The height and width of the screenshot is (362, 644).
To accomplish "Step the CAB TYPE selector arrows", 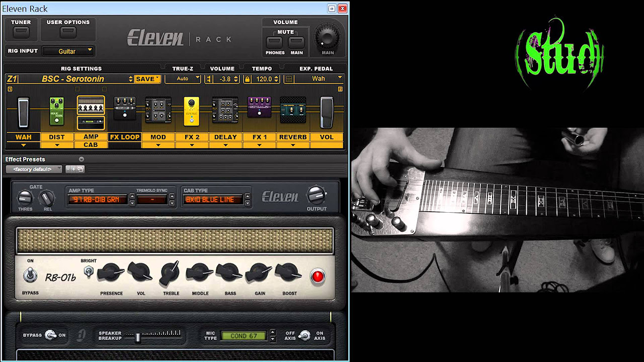I will 247,200.
